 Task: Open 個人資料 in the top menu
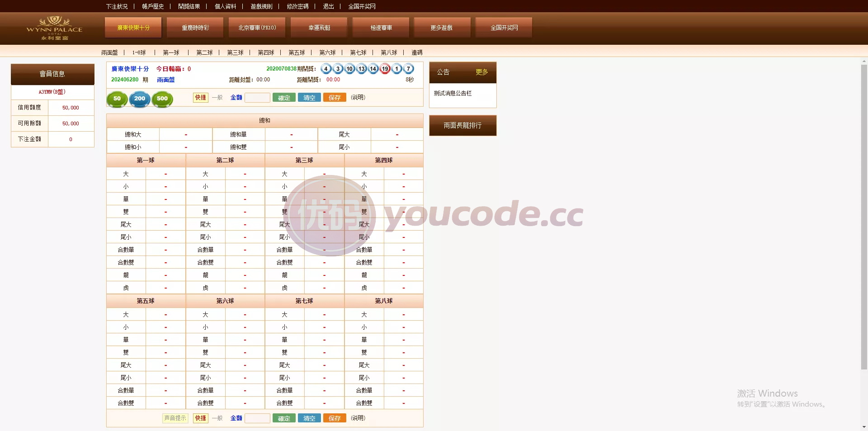225,6
